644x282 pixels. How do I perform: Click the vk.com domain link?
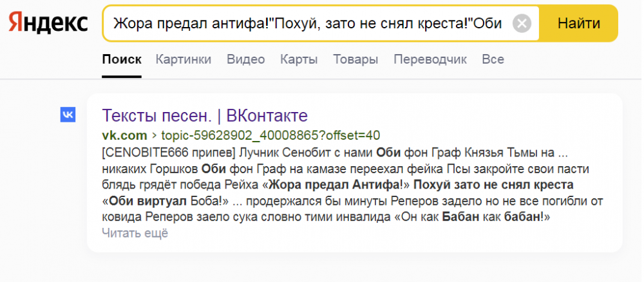click(124, 135)
